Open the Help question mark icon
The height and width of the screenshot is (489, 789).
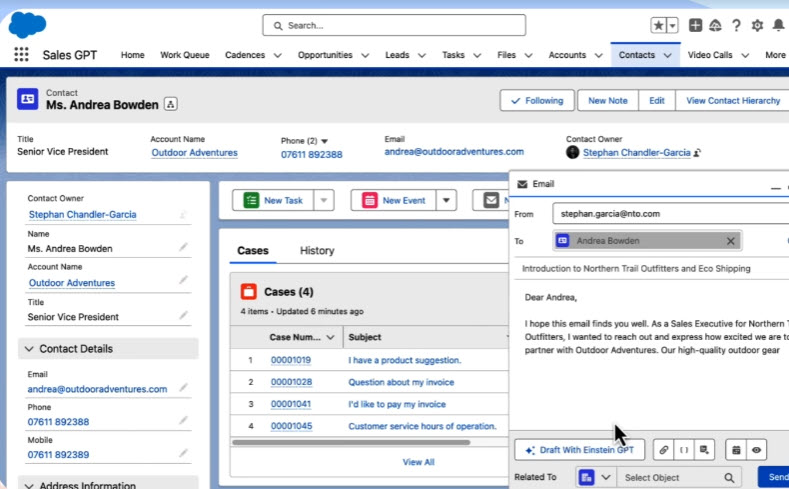tap(736, 25)
